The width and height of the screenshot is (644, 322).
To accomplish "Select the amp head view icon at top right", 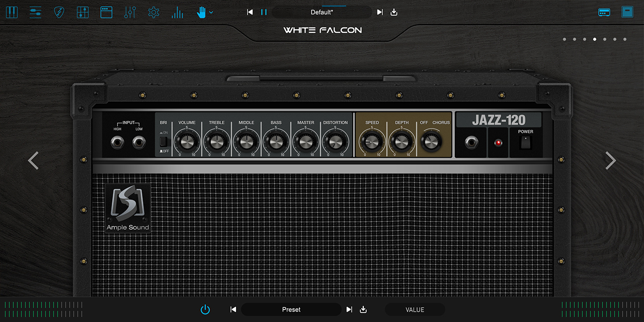I will [604, 12].
